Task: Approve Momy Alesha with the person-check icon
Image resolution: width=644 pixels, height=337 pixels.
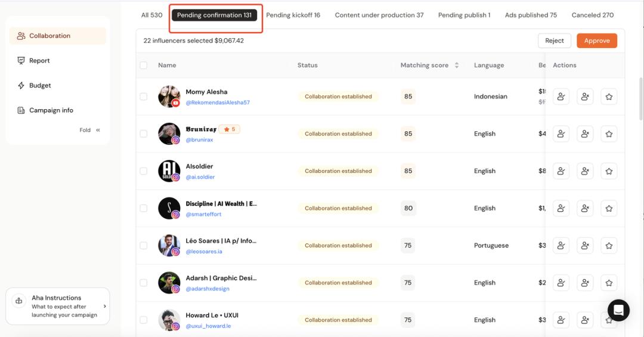Action: point(561,97)
